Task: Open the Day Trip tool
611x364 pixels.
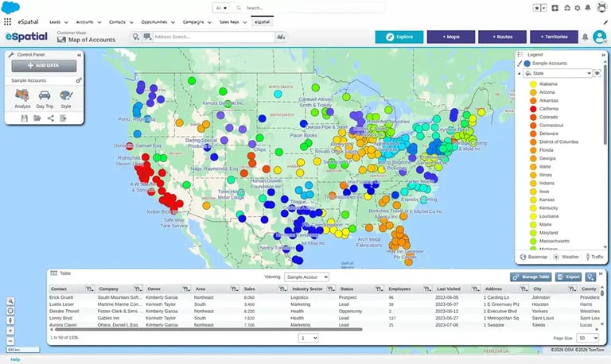Action: coord(45,95)
